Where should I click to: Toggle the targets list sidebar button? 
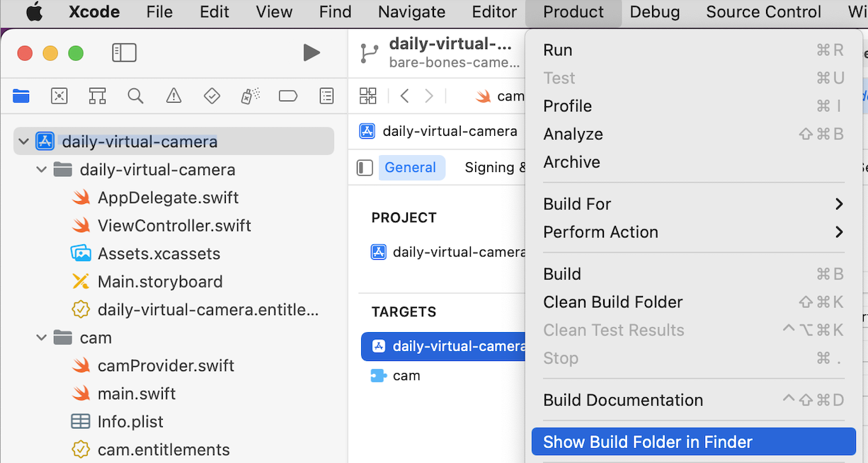[x=365, y=168]
